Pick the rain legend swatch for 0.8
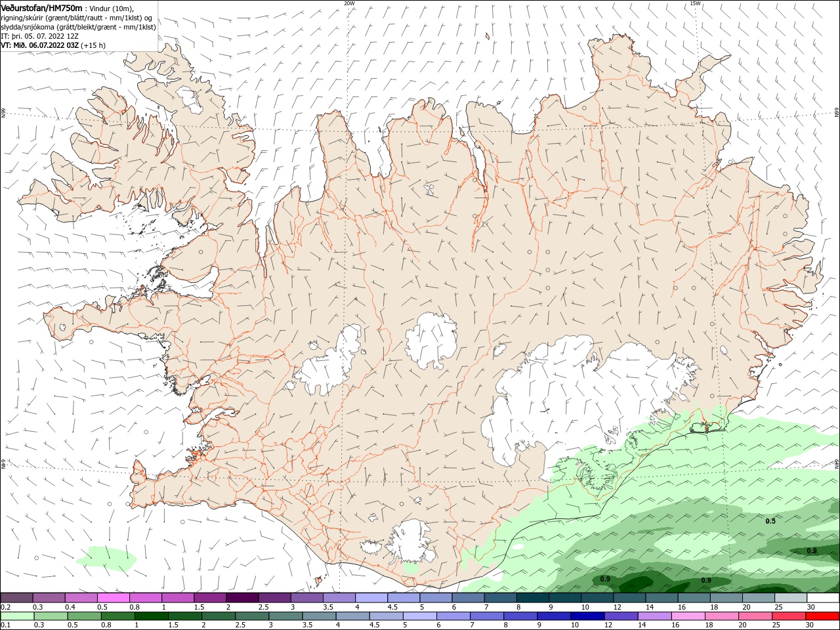The height and width of the screenshot is (630, 840). point(117,616)
